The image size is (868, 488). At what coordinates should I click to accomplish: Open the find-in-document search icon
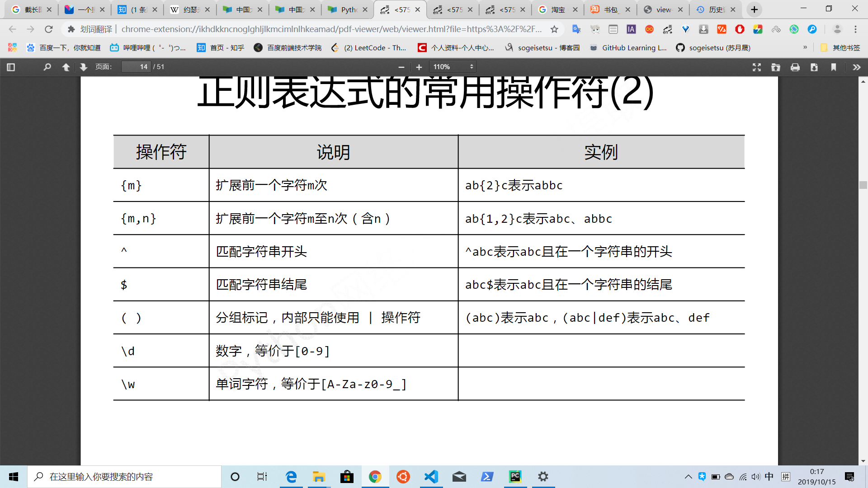click(x=47, y=67)
